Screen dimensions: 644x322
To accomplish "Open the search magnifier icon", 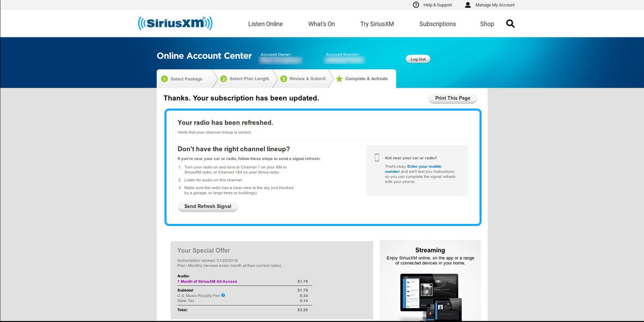I will click(510, 24).
